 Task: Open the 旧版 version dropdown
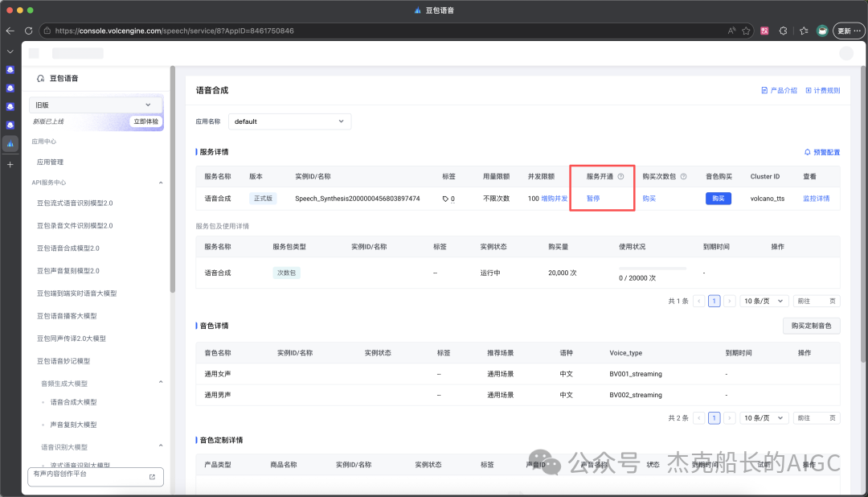(x=96, y=105)
